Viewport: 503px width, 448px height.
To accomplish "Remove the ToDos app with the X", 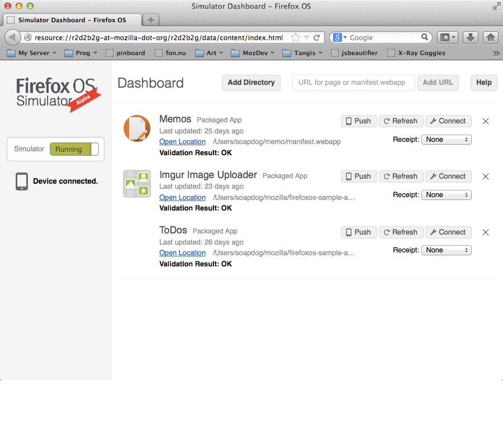I will click(485, 232).
